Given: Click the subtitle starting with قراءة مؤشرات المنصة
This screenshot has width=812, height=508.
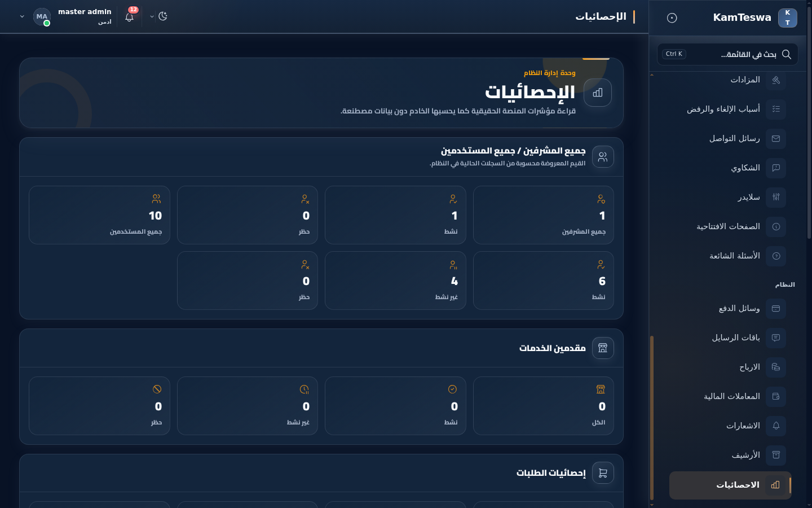Looking at the screenshot, I should click(x=458, y=111).
